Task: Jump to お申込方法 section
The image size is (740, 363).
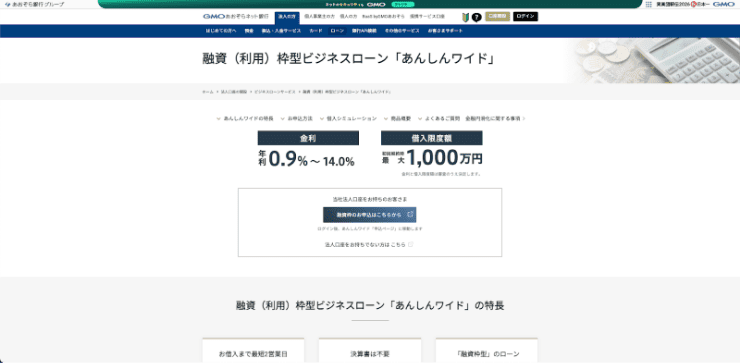Action: point(297,118)
